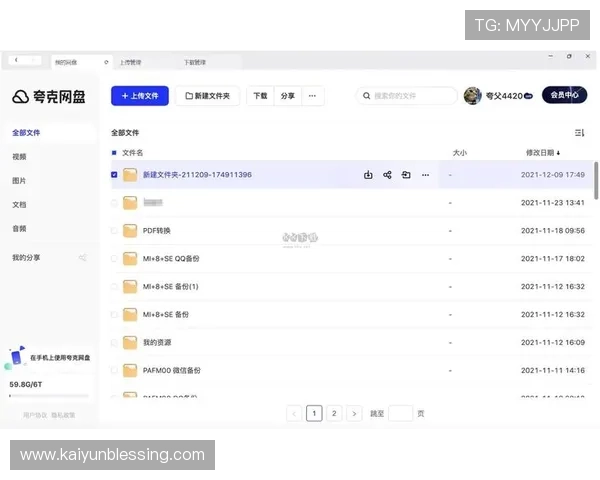The width and height of the screenshot is (600, 480).
Task: Check the blurred-name folder checkbox
Action: click(114, 202)
